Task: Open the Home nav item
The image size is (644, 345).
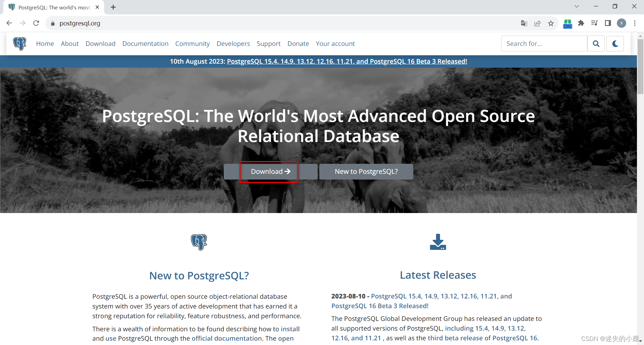Action: 45,44
